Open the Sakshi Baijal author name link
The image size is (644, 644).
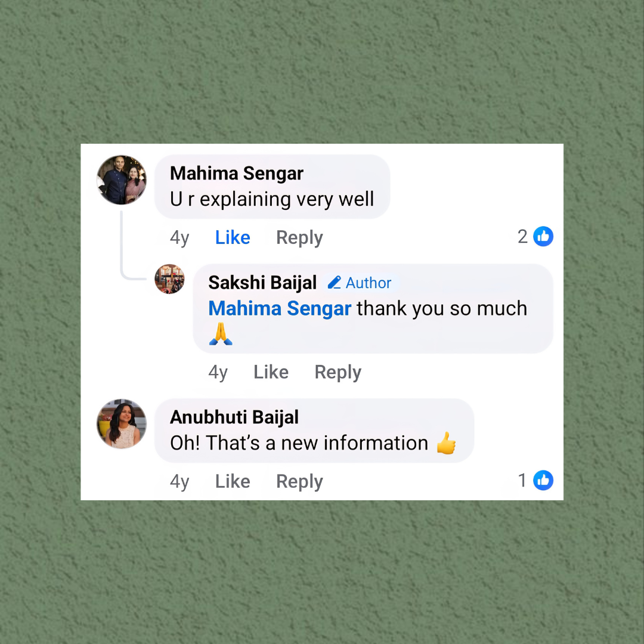[x=262, y=283]
